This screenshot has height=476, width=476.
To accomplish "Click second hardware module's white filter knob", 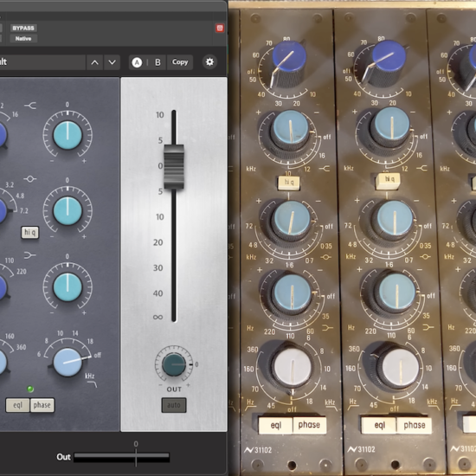I will [400, 367].
